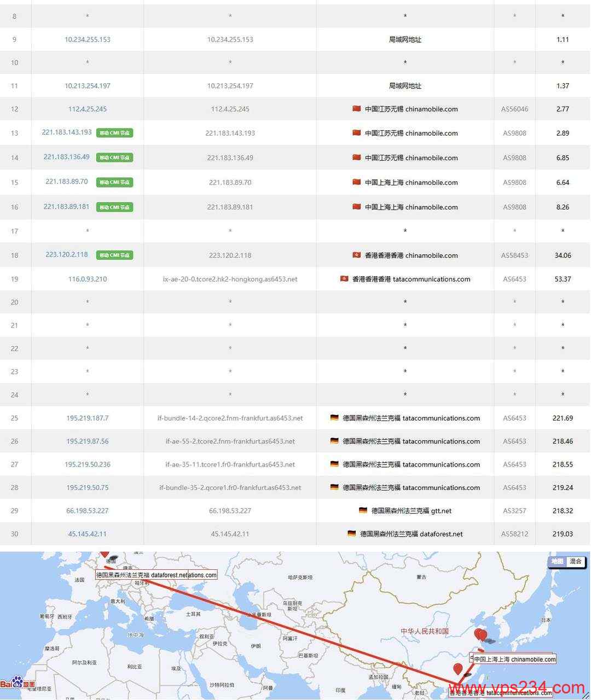Click the German flag in hop 28 row
The height and width of the screenshot is (700, 591).
pos(334,487)
